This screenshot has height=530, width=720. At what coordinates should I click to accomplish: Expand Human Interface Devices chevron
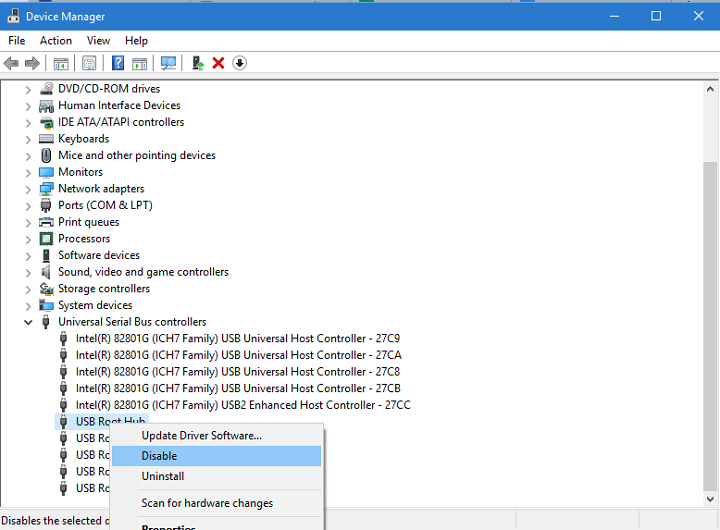point(28,106)
